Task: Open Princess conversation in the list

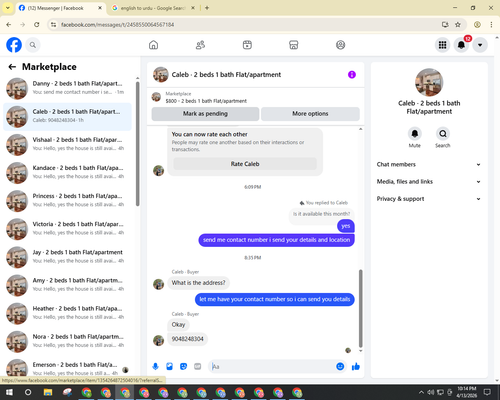Action: tap(67, 201)
